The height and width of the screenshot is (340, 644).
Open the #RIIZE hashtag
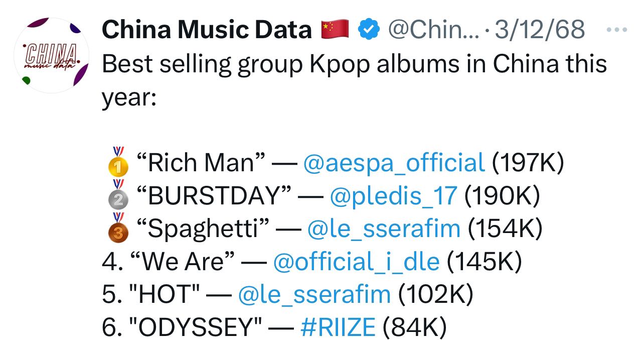338,327
